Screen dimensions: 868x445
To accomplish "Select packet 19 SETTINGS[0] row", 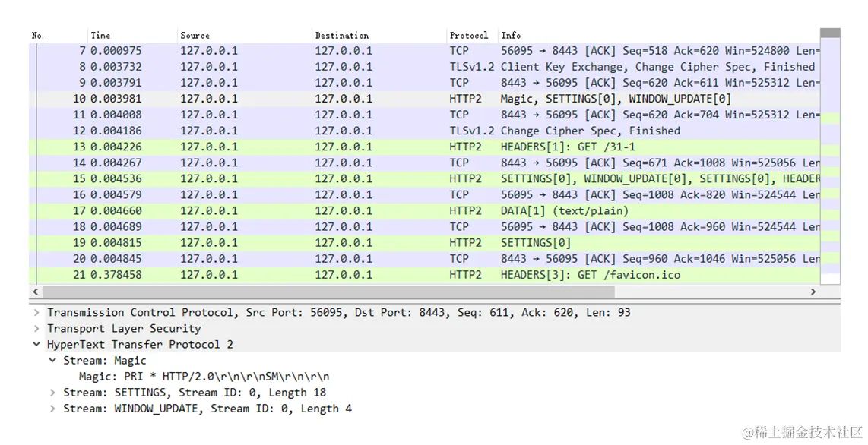I will coord(424,243).
